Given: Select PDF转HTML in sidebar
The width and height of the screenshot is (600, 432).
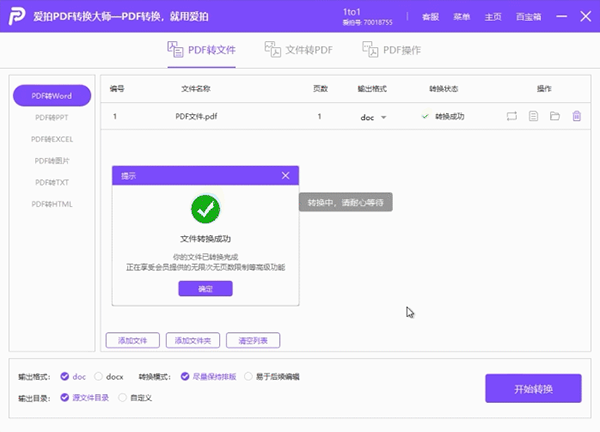Looking at the screenshot, I should [52, 204].
